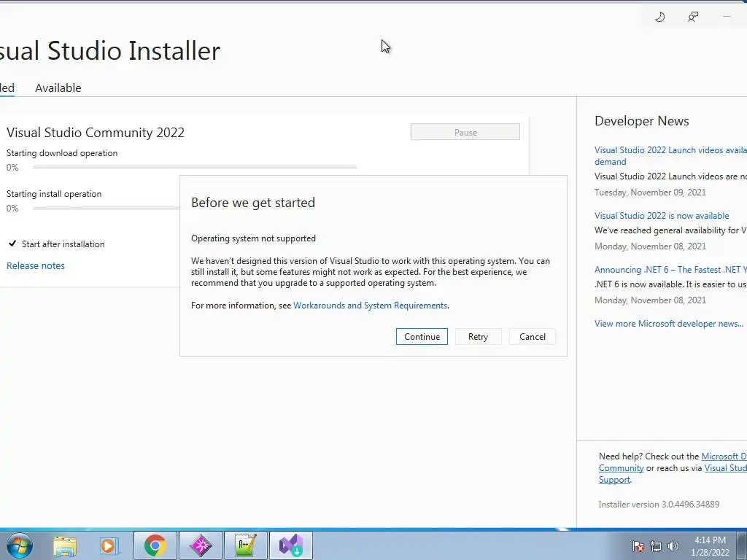Toggle dark theme moon icon
Viewport: 747px width, 560px height.
(x=659, y=17)
